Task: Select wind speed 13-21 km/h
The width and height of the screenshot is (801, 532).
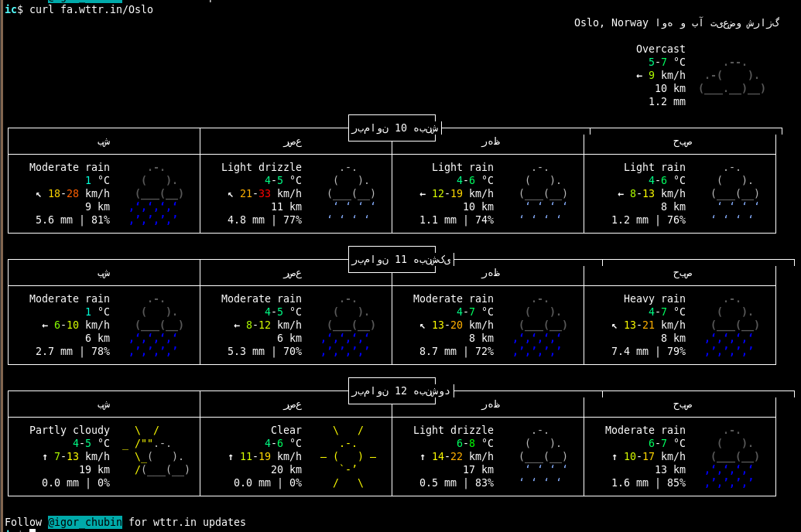Action: 649,325
